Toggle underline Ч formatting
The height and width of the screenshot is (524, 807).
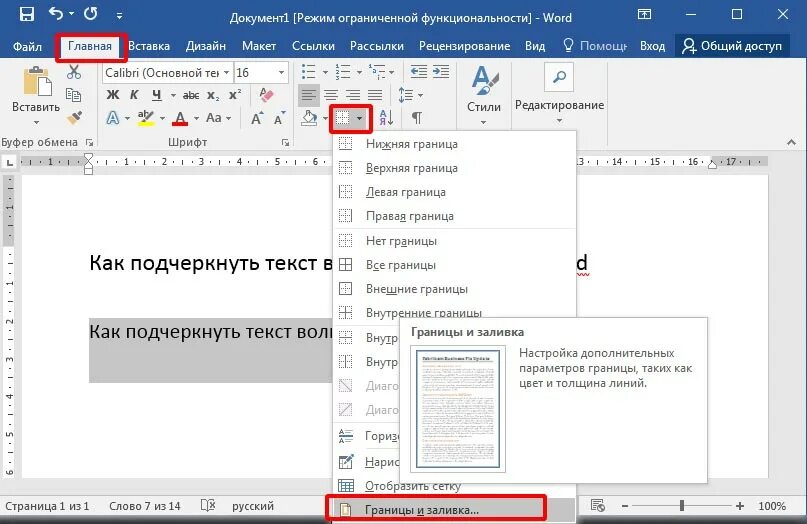pos(157,95)
